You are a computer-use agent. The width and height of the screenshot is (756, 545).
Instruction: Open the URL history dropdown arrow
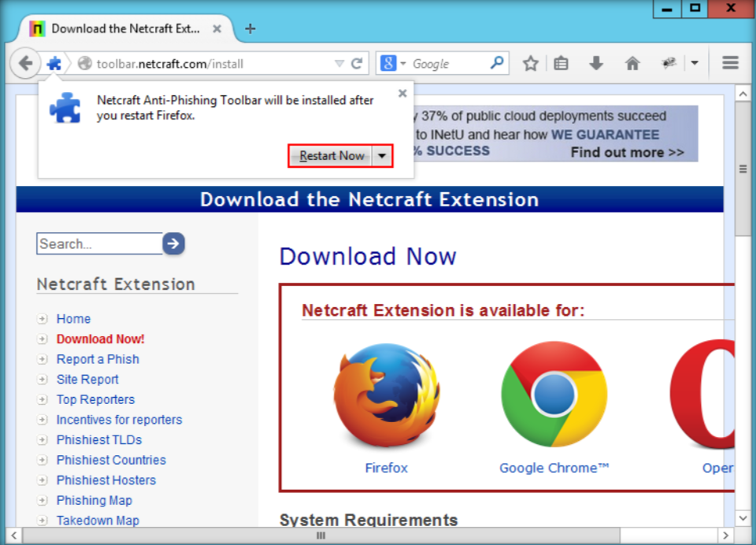coord(339,64)
